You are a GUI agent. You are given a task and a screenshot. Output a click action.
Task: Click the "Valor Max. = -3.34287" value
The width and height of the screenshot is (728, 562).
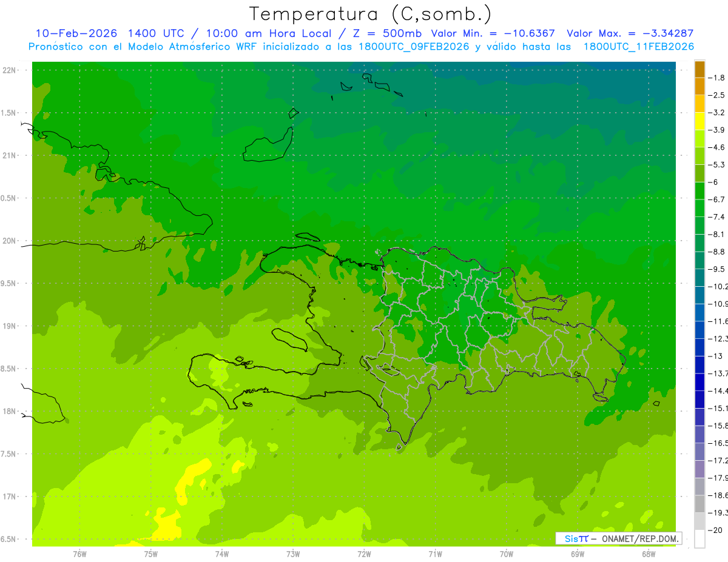630,34
